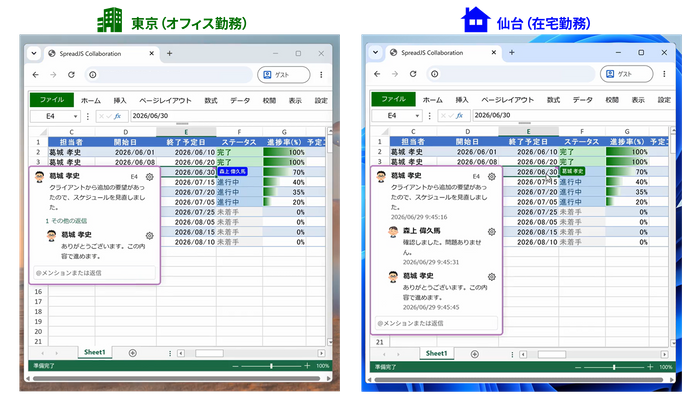The height and width of the screenshot is (394, 700).
Task: Zoom in with plus button in Sendai status bar
Action: click(650, 367)
